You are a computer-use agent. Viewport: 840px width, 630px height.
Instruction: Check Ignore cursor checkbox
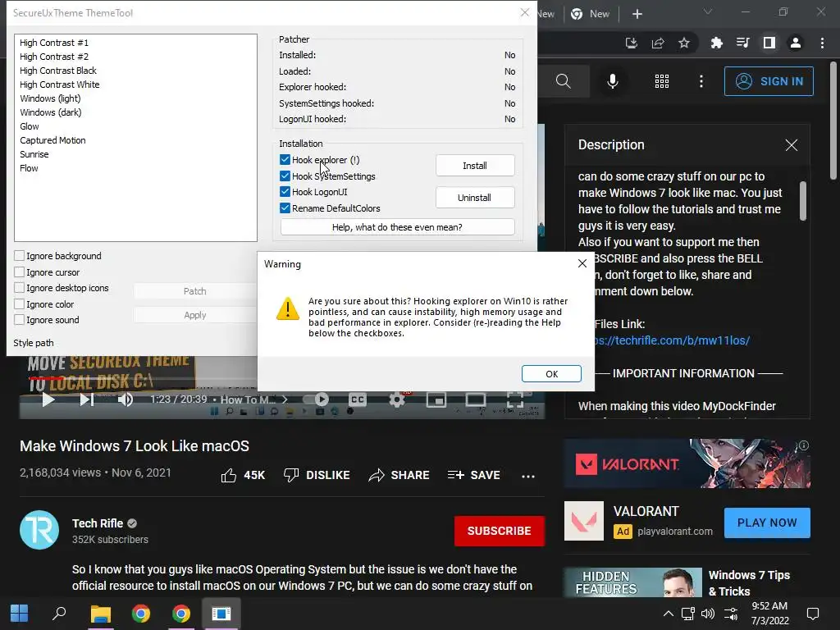tap(20, 272)
